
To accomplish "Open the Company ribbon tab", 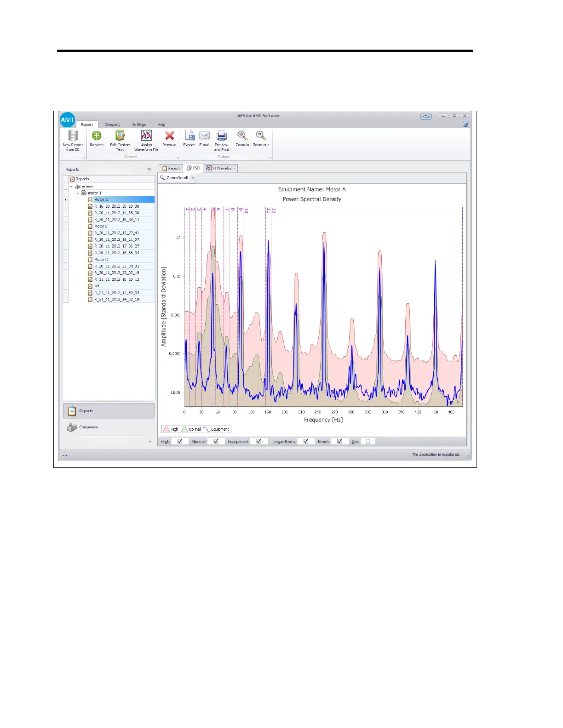I will point(112,125).
